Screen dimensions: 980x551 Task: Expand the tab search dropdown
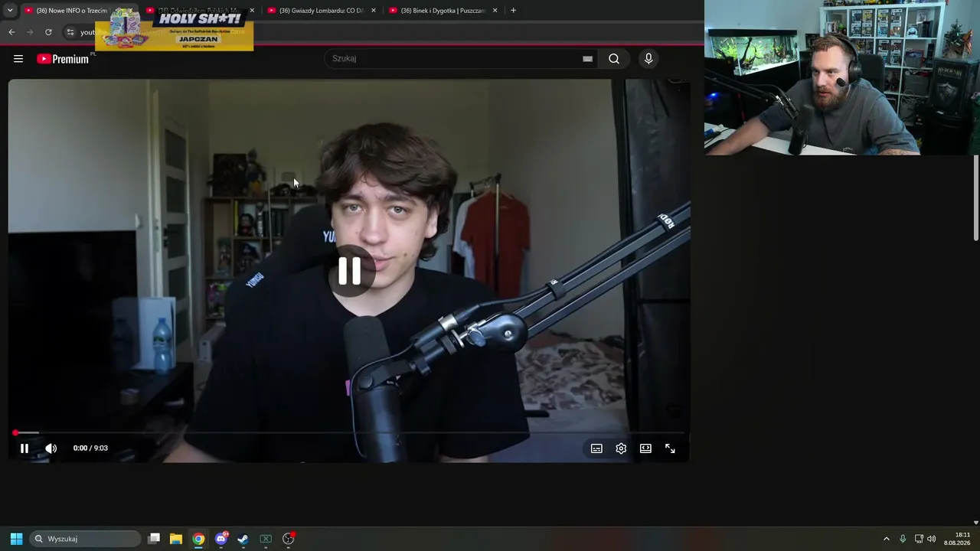pyautogui.click(x=10, y=11)
